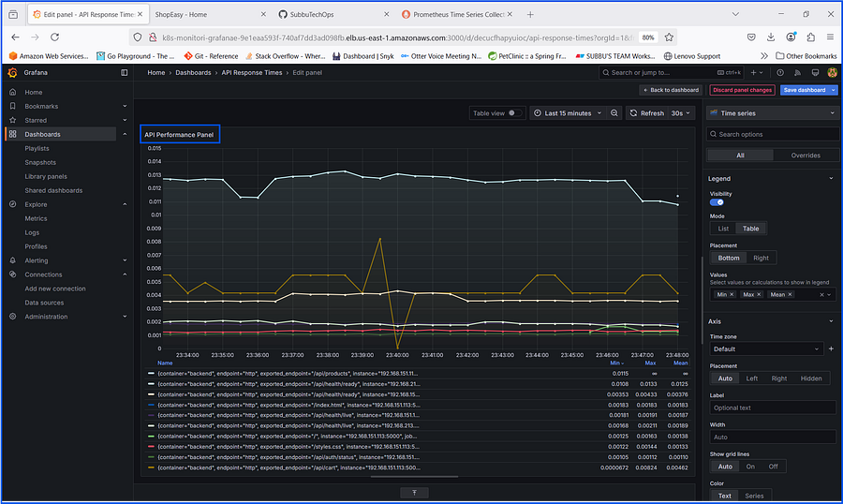
Task: Select List legend mode
Action: 723,229
